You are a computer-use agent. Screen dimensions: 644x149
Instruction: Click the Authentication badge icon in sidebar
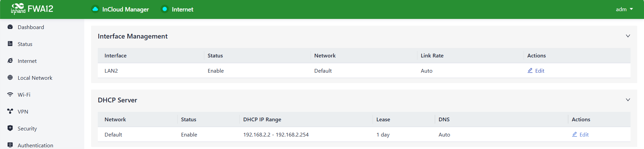(x=10, y=145)
